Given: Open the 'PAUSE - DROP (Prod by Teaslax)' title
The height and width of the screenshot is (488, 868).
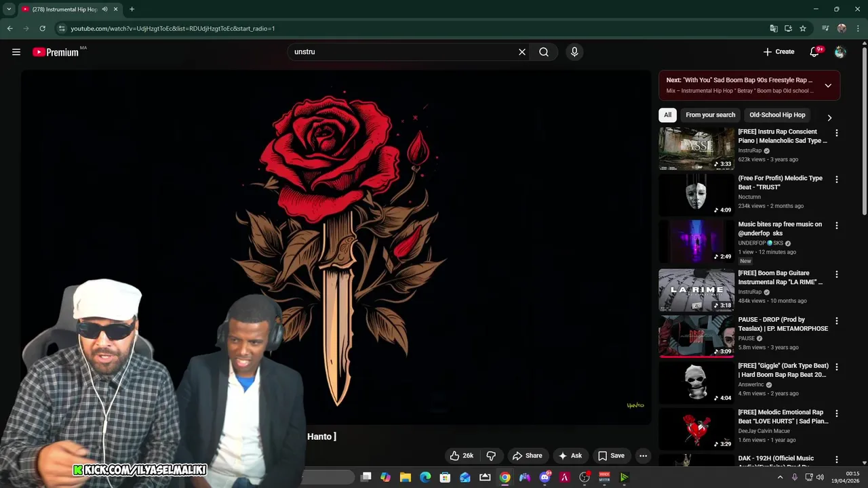Looking at the screenshot, I should pos(783,324).
